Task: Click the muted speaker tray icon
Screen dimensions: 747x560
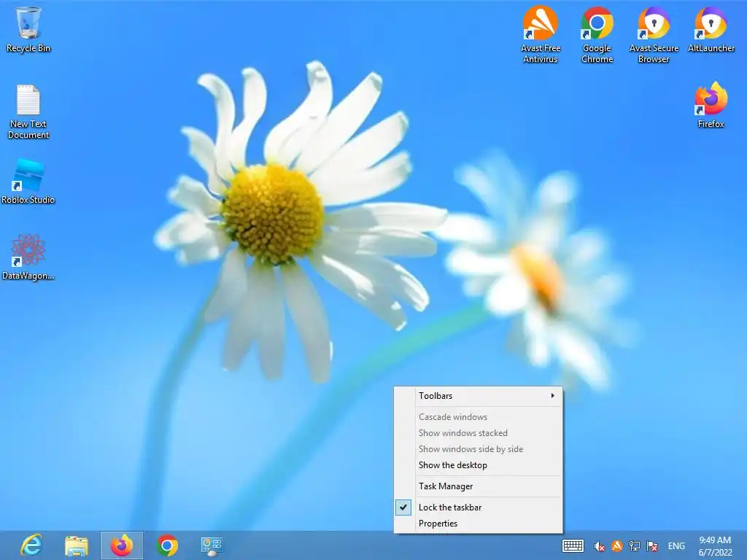Action: [x=600, y=546]
